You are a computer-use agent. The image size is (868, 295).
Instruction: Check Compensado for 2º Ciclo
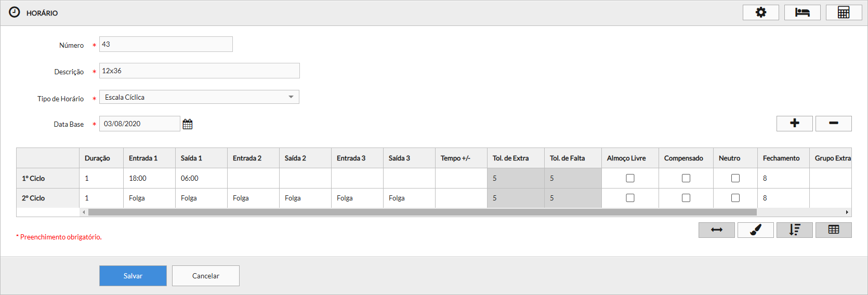click(x=686, y=198)
